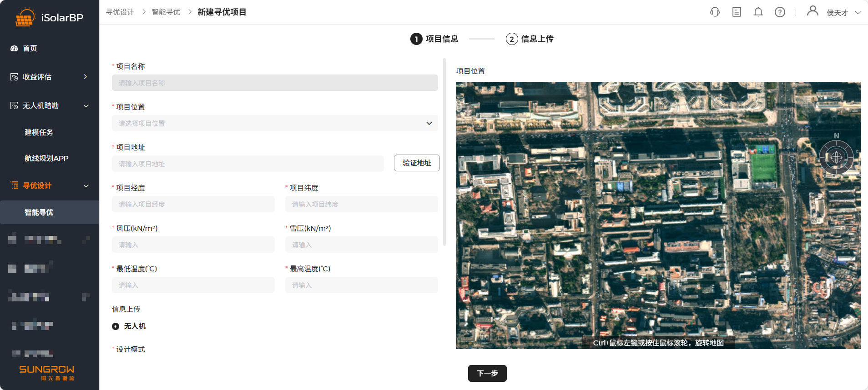The image size is (868, 390).
Task: Open the document list icon in header
Action: [737, 12]
